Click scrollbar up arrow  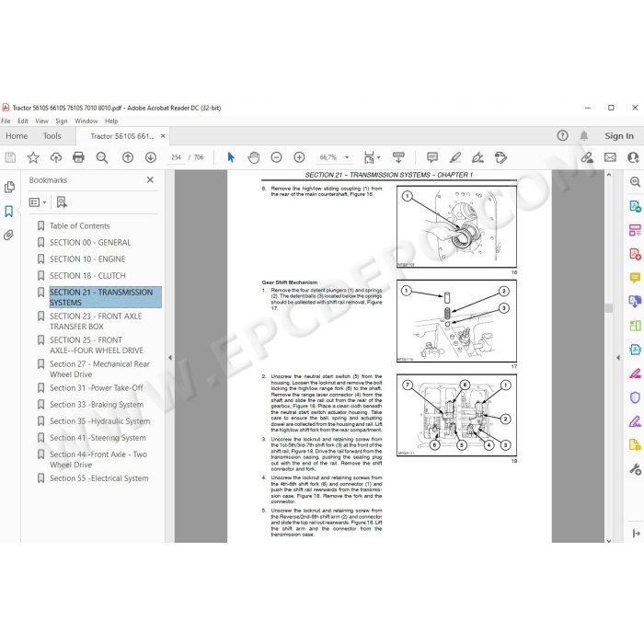(x=609, y=175)
